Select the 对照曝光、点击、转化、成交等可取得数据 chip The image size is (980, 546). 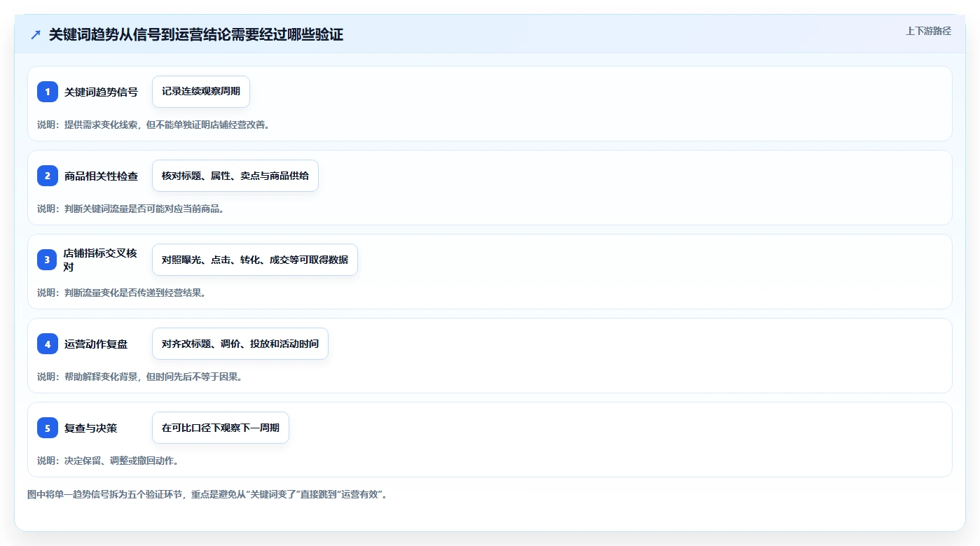click(x=255, y=260)
